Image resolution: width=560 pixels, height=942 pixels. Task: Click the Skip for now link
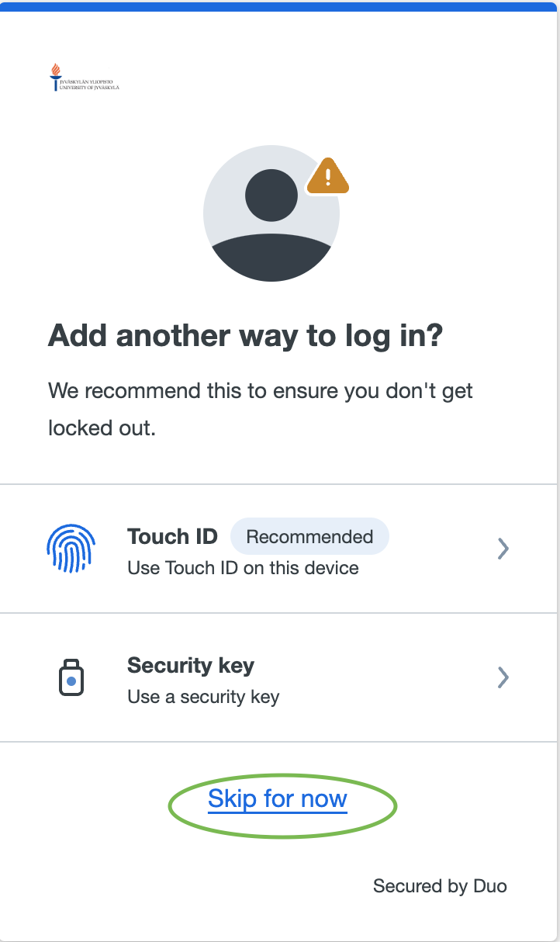[278, 798]
